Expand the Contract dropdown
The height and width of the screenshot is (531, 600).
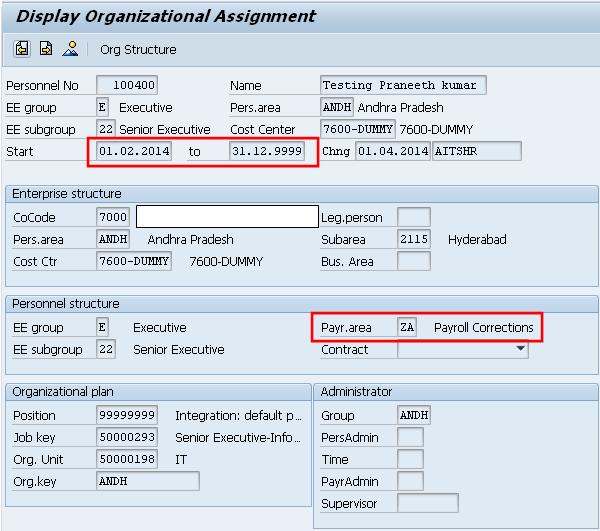pyautogui.click(x=520, y=349)
